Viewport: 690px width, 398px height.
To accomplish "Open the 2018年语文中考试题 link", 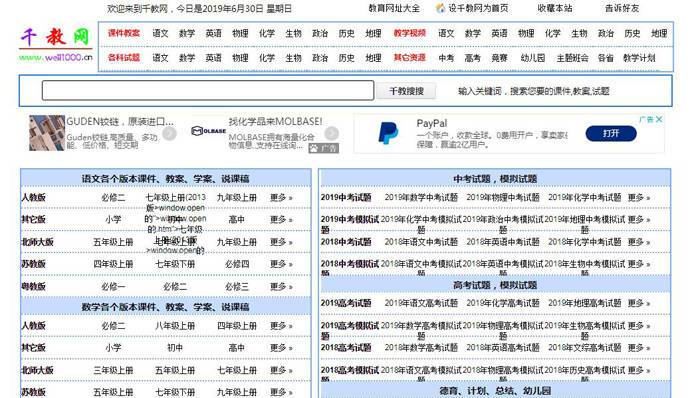I will click(421, 242).
